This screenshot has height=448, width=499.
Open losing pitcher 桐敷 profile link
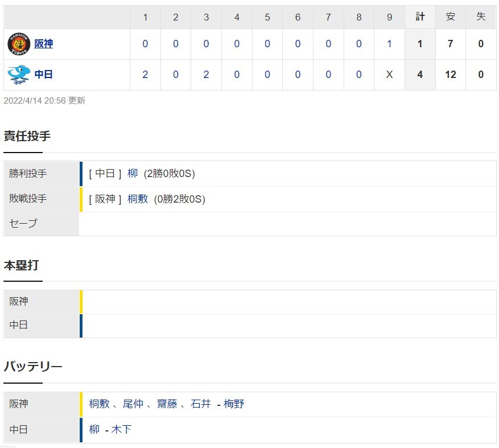(x=138, y=199)
